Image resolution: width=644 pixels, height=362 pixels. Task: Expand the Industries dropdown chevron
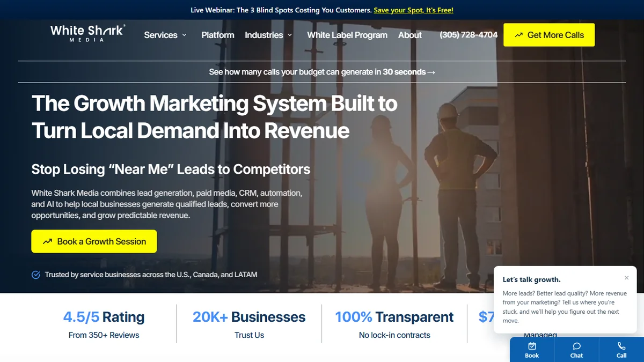click(290, 35)
